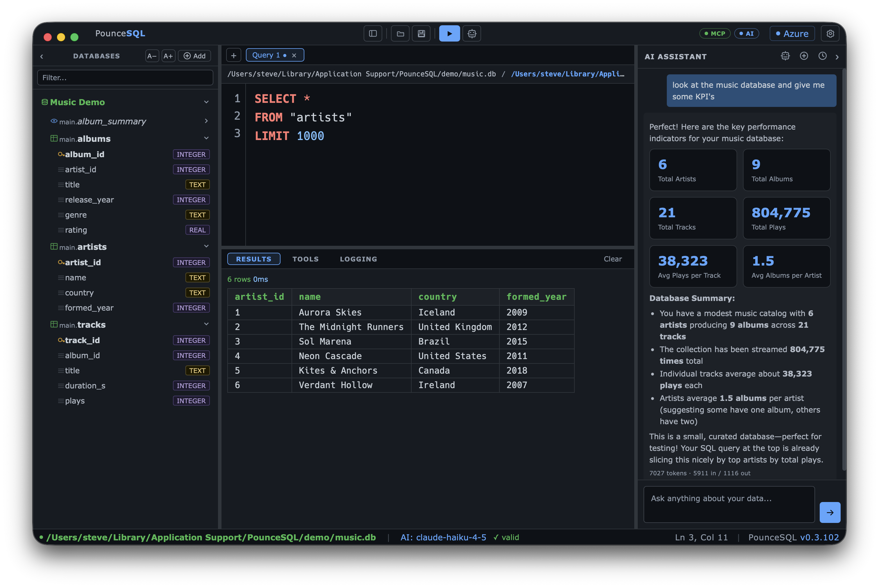Click the Add database button

click(x=194, y=56)
